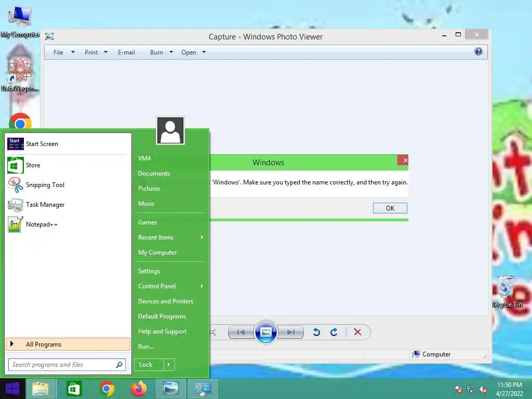Click the Windows Start button on taskbar
The height and width of the screenshot is (399, 532).
pos(12,389)
